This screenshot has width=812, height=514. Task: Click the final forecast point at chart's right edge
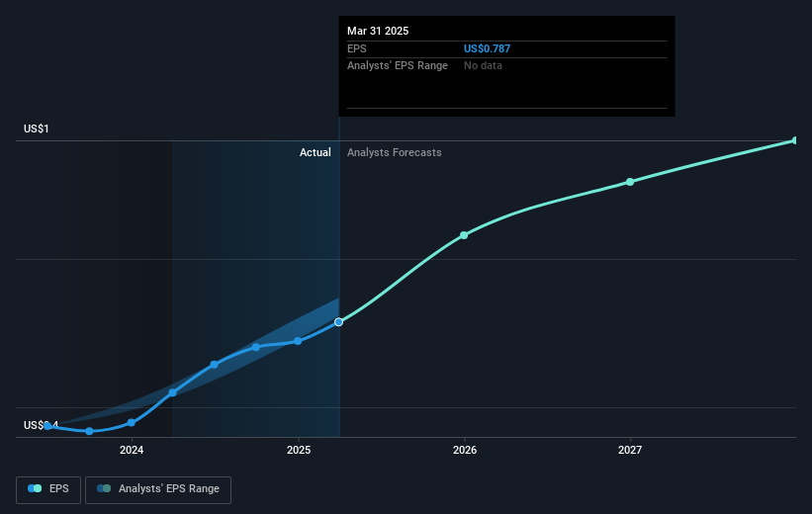point(795,140)
